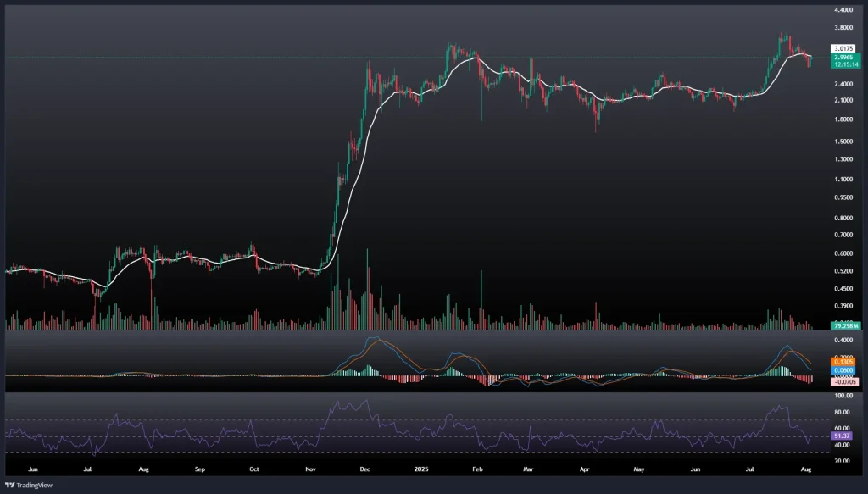Select the Nov marker on the time axis
Image resolution: width=868 pixels, height=494 pixels.
click(x=312, y=468)
